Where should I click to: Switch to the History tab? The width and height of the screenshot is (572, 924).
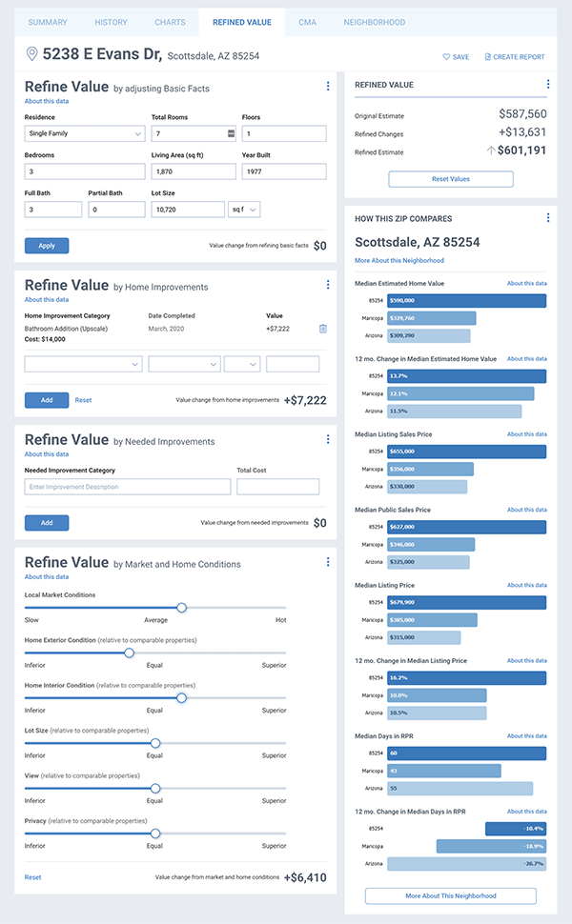click(111, 23)
